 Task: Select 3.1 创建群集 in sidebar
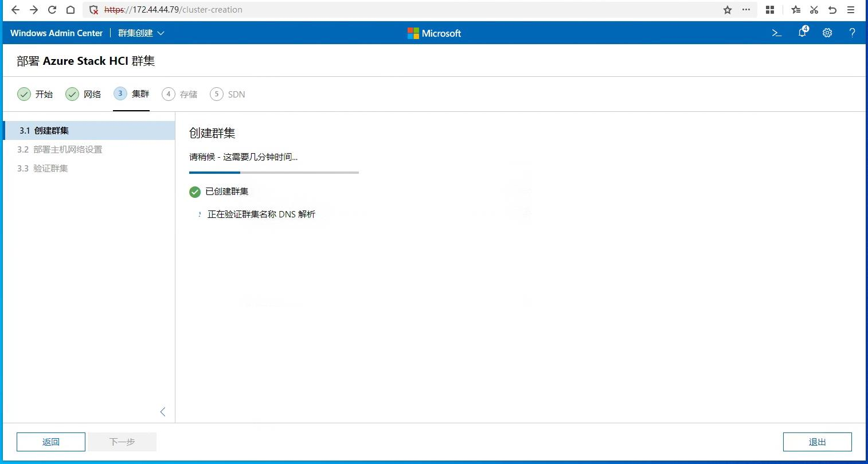click(89, 131)
